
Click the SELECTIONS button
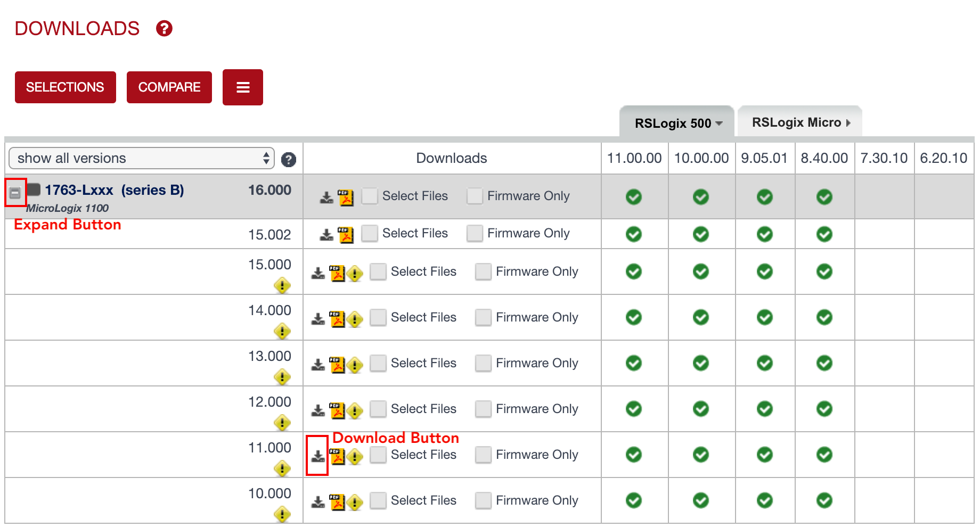pyautogui.click(x=65, y=87)
